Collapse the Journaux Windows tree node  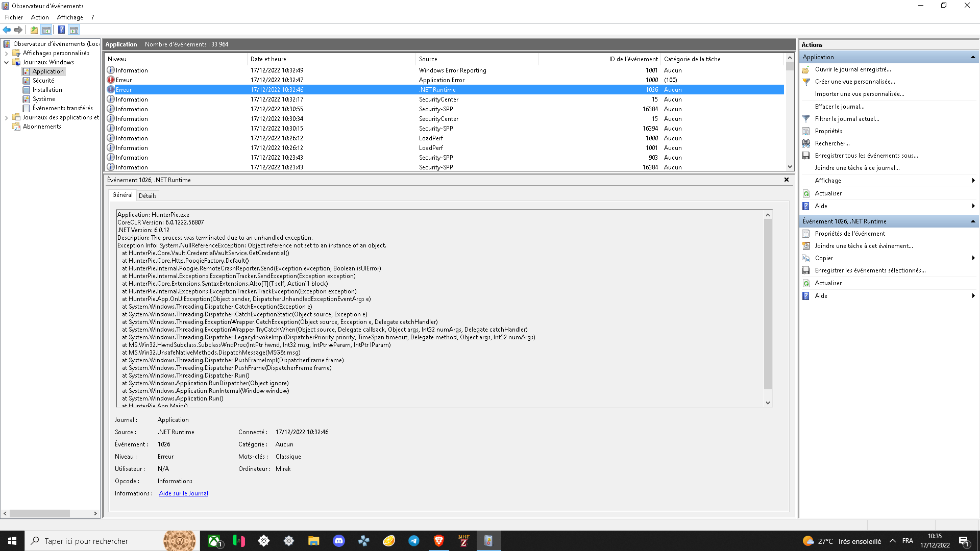[x=6, y=62]
